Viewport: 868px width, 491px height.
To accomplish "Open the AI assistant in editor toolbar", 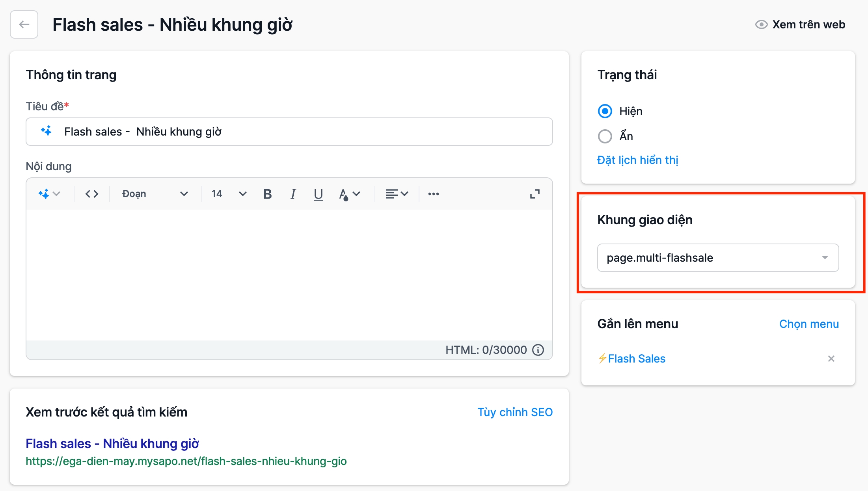I will 49,194.
